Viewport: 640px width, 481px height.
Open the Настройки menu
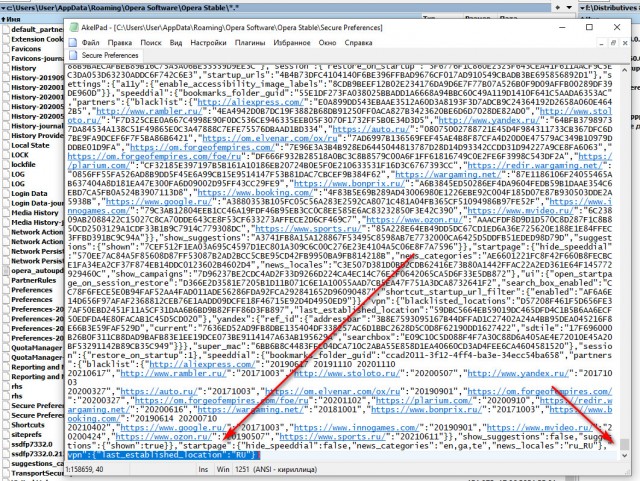[208, 42]
